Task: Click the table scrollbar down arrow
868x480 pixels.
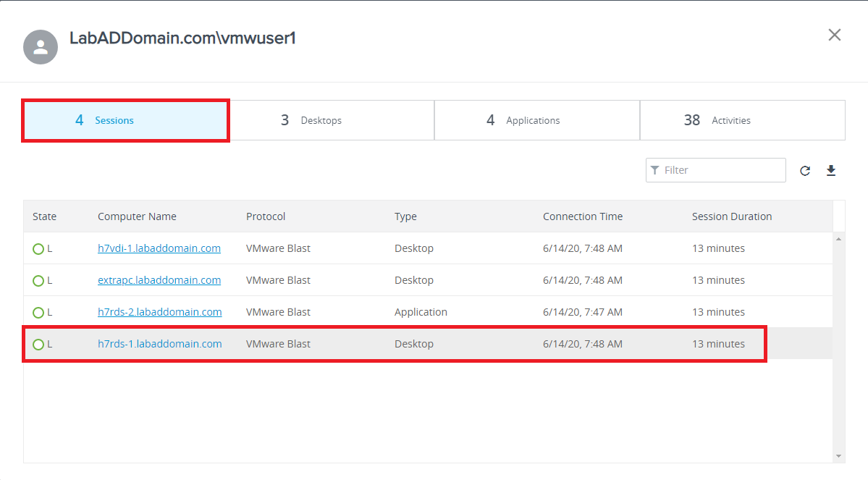Action: pyautogui.click(x=839, y=456)
